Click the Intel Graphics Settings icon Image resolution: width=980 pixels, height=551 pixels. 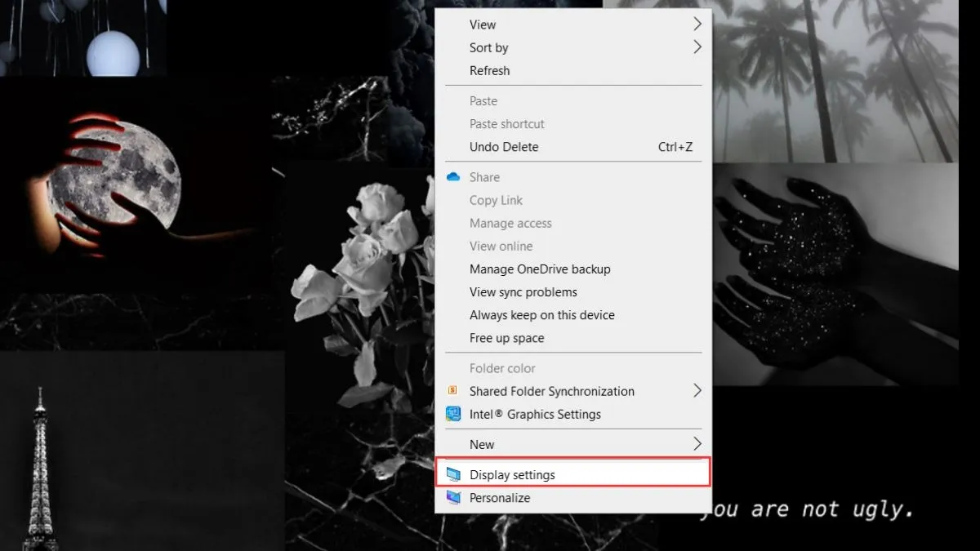point(455,414)
